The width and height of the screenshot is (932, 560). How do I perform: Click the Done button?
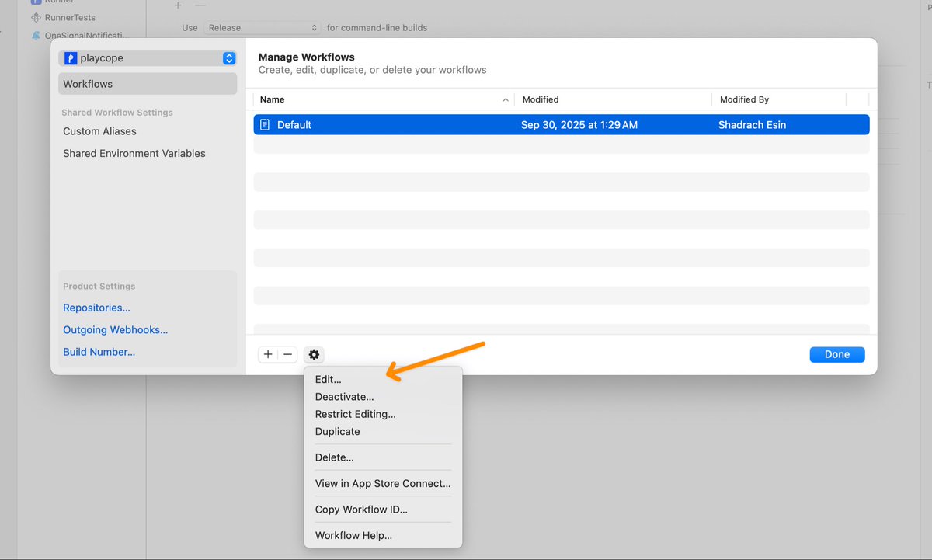tap(837, 354)
